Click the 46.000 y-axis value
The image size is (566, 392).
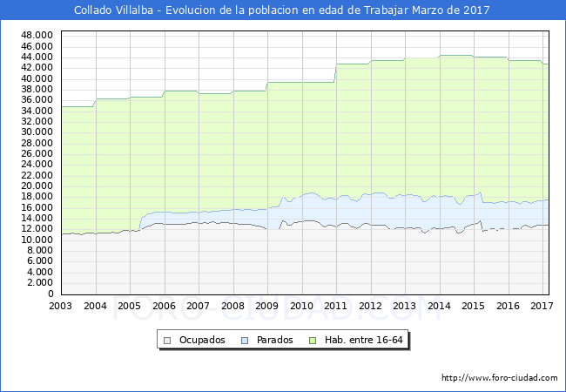pyautogui.click(x=37, y=46)
